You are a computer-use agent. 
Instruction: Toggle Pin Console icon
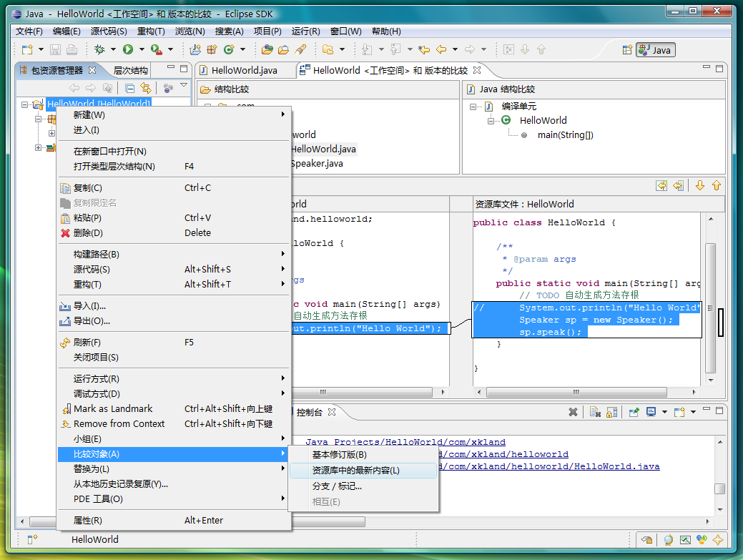634,412
